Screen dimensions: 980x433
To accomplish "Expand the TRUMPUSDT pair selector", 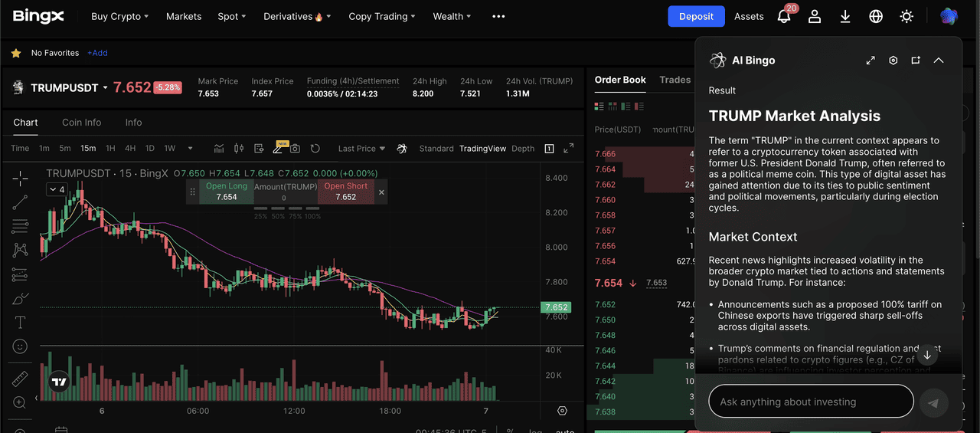I will coord(105,88).
